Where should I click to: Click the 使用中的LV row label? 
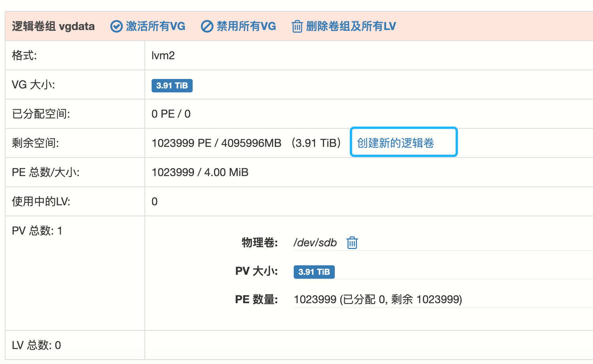coord(41,202)
